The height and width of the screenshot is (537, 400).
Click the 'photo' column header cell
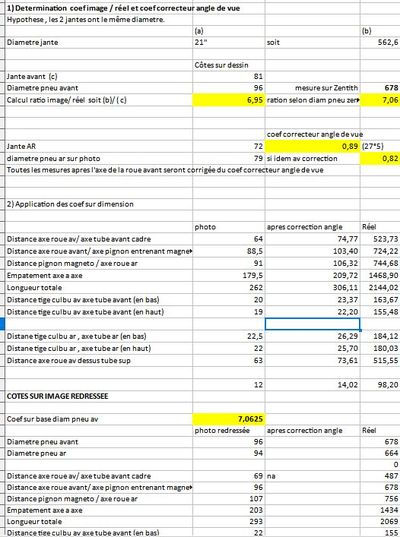coord(229,227)
